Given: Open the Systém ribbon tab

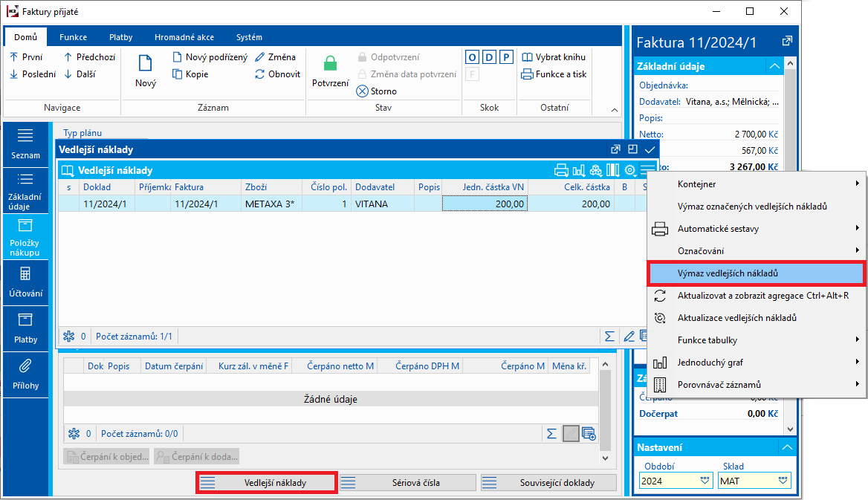Looking at the screenshot, I should [x=249, y=37].
